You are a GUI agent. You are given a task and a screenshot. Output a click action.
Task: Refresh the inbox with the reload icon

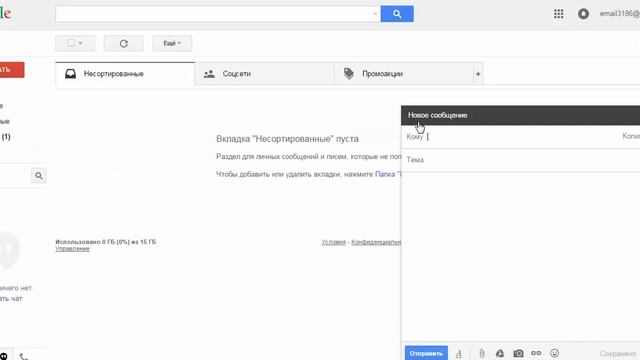(124, 43)
